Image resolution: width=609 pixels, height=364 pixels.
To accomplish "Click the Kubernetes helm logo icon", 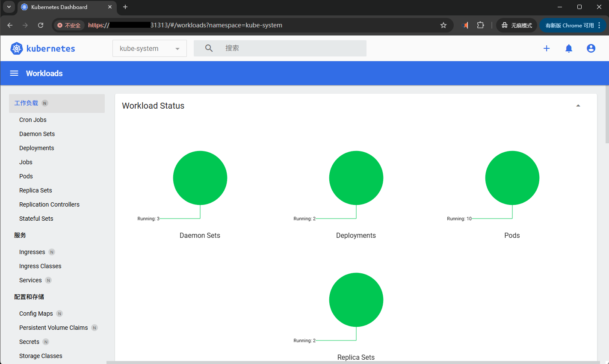I will [x=17, y=48].
